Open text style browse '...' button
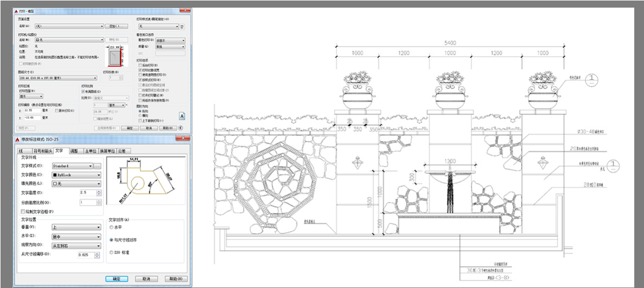The width and height of the screenshot is (644, 288). (98, 166)
